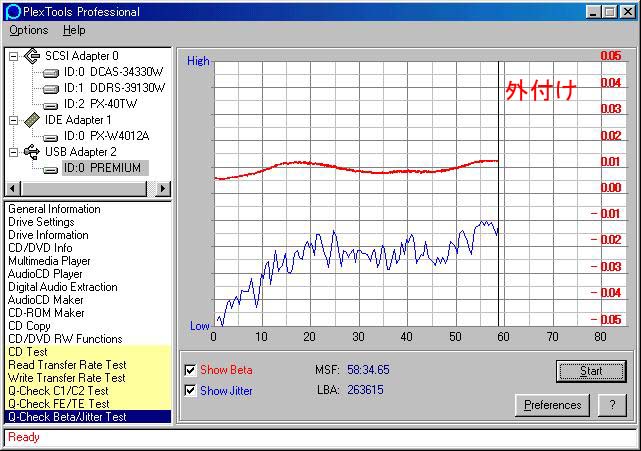
Task: Select Q-Check Beta/Jitter Test
Action: (88, 417)
